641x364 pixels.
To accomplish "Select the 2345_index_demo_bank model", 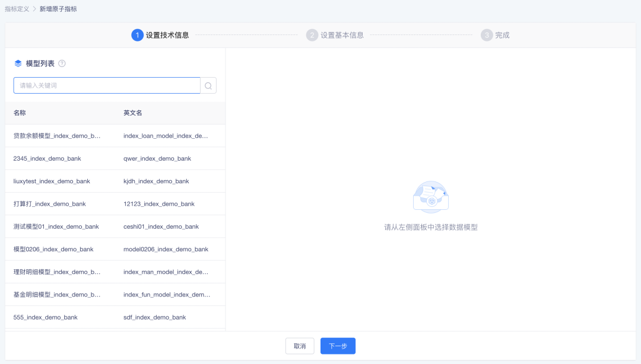I will [47, 159].
